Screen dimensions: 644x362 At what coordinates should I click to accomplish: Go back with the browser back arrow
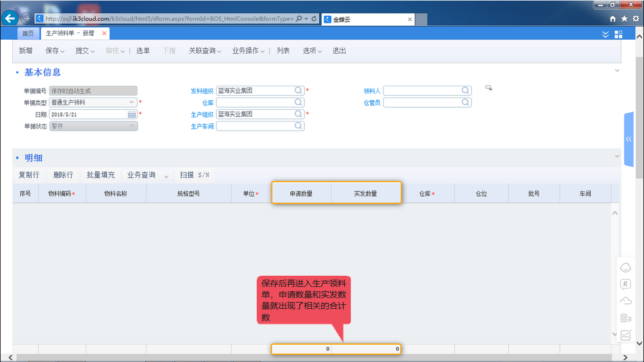10,18
